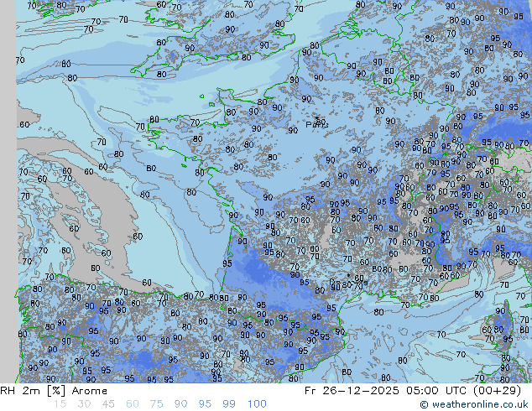Screen dimensions: 532x411
Task: Click legend value 100
Action: pyautogui.click(x=257, y=404)
